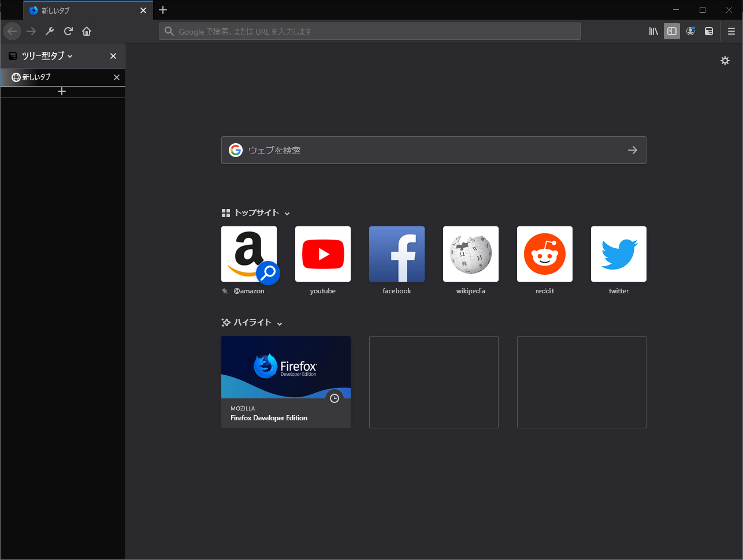Click the Firefox Developer Edition title text
Viewport: 743px width, 560px height.
pos(269,418)
